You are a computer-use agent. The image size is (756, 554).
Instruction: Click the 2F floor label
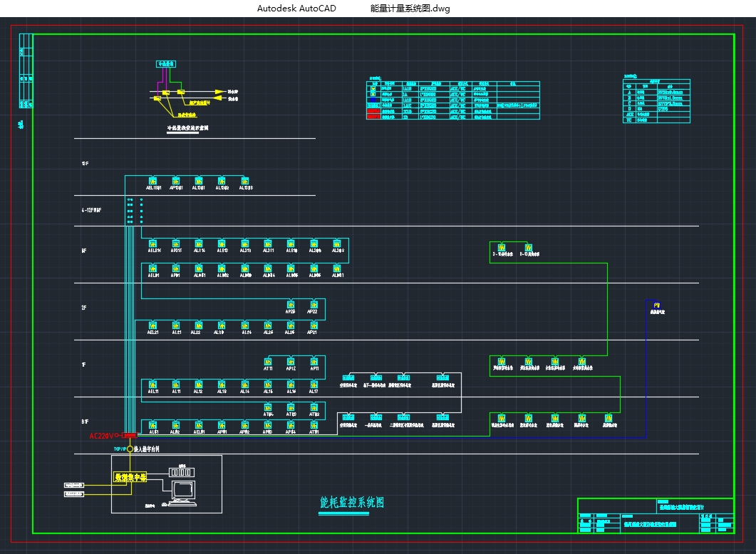83,308
